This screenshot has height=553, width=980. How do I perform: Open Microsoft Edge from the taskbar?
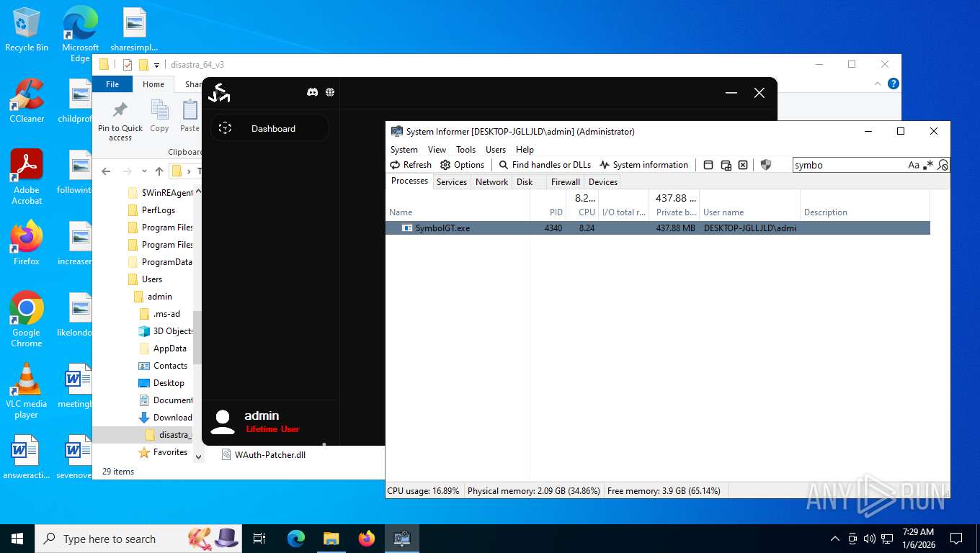pyautogui.click(x=296, y=539)
